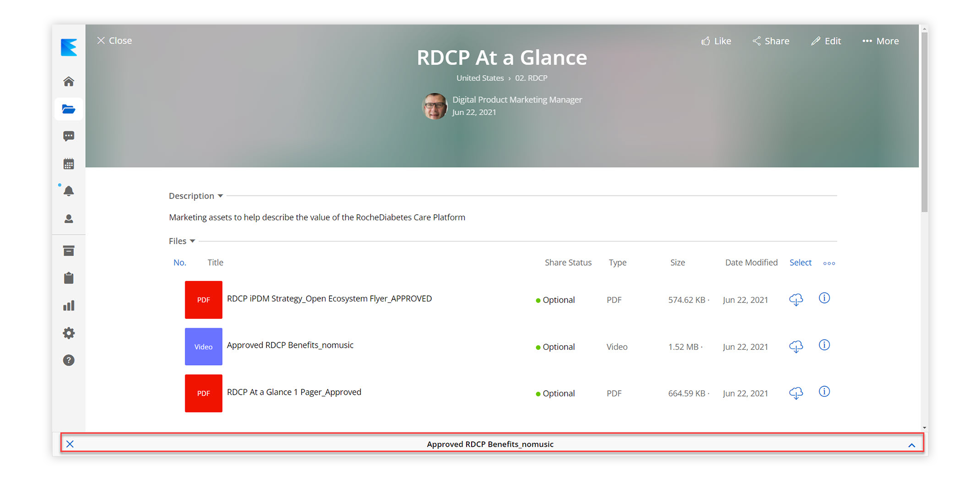The width and height of the screenshot is (980, 483).
Task: Show info for Approved RDCP Benefits_nomusic
Action: 824,345
